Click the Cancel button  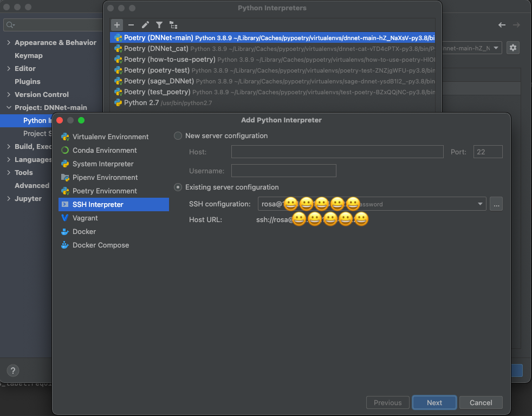point(481,403)
